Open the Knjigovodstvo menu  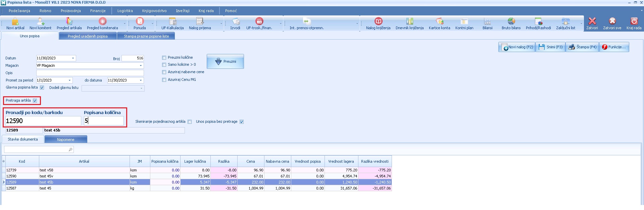click(x=154, y=11)
